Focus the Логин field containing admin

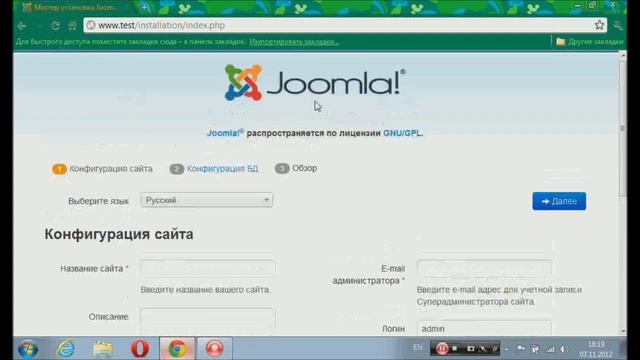pyautogui.click(x=484, y=329)
